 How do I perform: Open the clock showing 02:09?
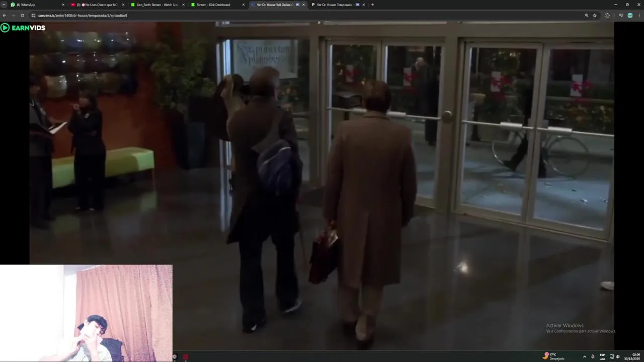(632, 356)
